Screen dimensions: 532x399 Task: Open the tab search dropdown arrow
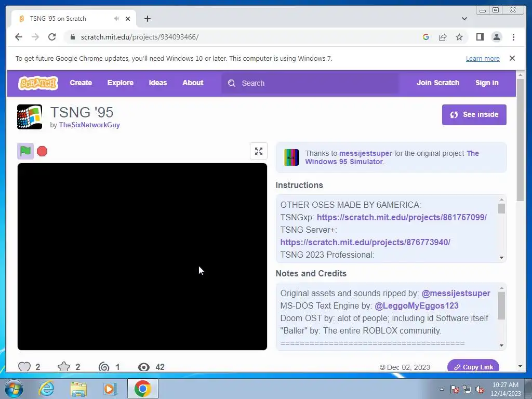[x=464, y=19]
